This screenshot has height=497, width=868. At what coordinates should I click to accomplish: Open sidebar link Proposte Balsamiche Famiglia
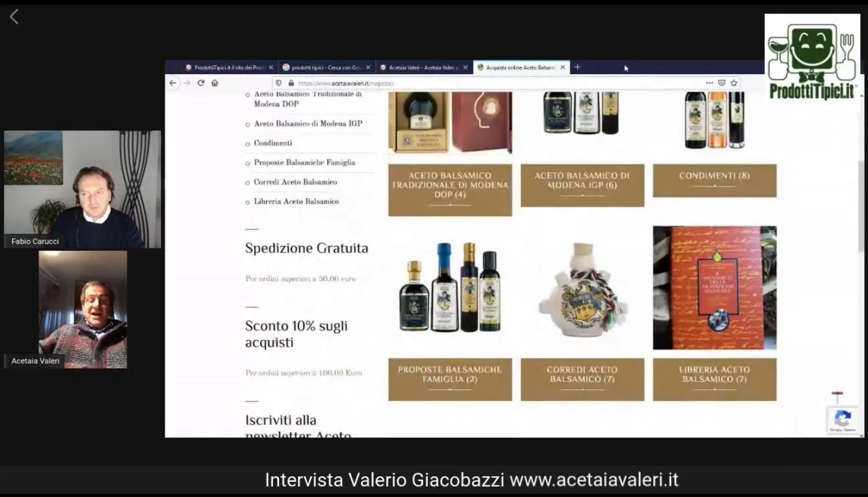pyautogui.click(x=304, y=163)
